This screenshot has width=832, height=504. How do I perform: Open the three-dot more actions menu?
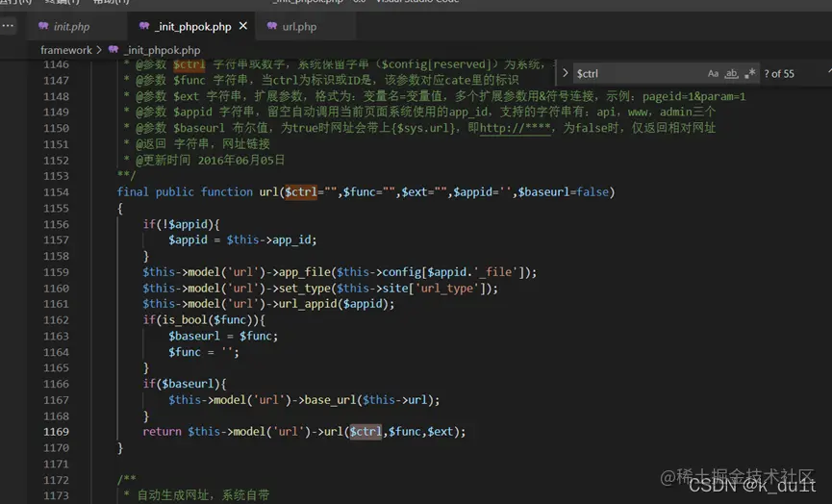click(x=8, y=25)
